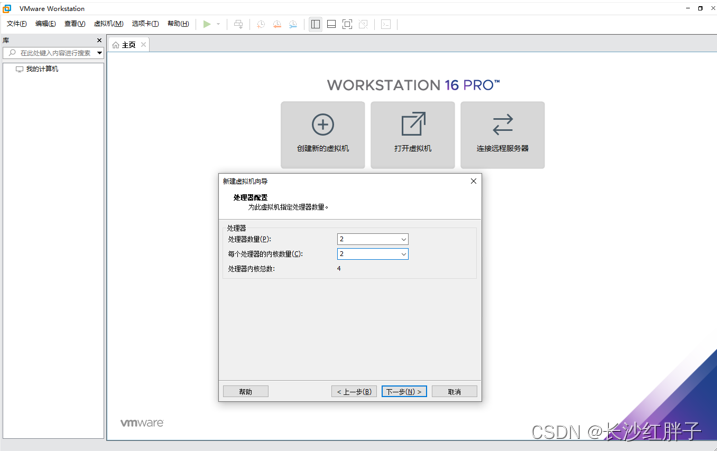The image size is (717, 451).
Task: Switch to the 主页 tab
Action: click(128, 45)
